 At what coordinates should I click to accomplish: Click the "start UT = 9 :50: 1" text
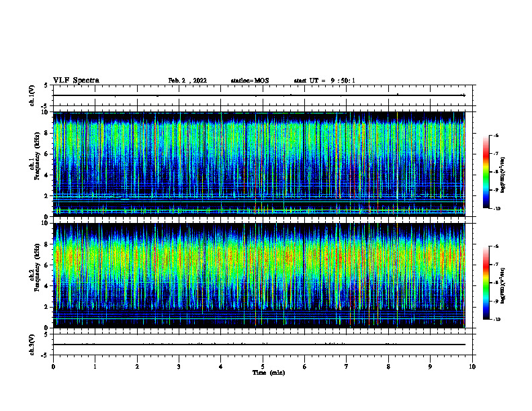(324, 81)
